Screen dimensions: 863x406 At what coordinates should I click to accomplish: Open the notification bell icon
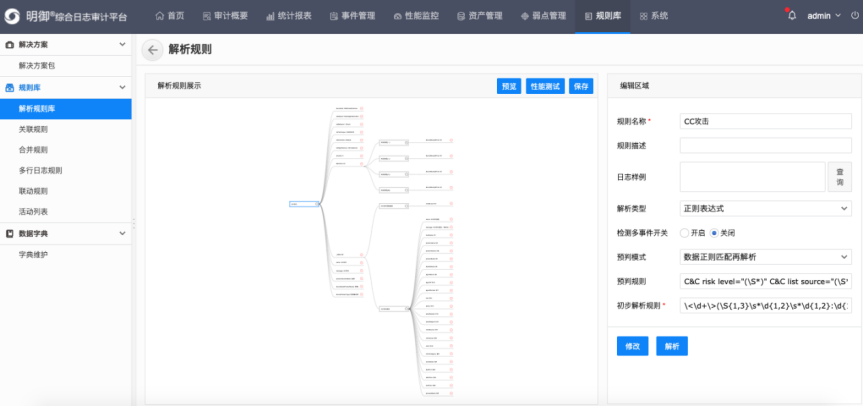(792, 15)
